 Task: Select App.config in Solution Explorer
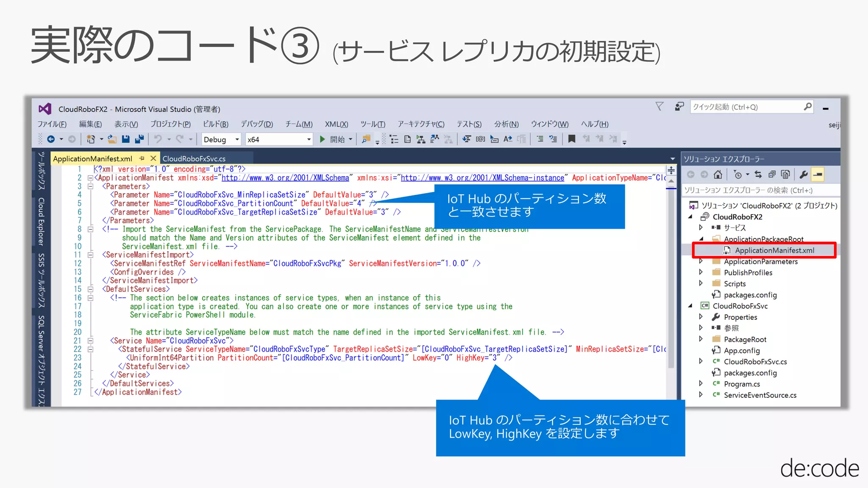(x=742, y=351)
